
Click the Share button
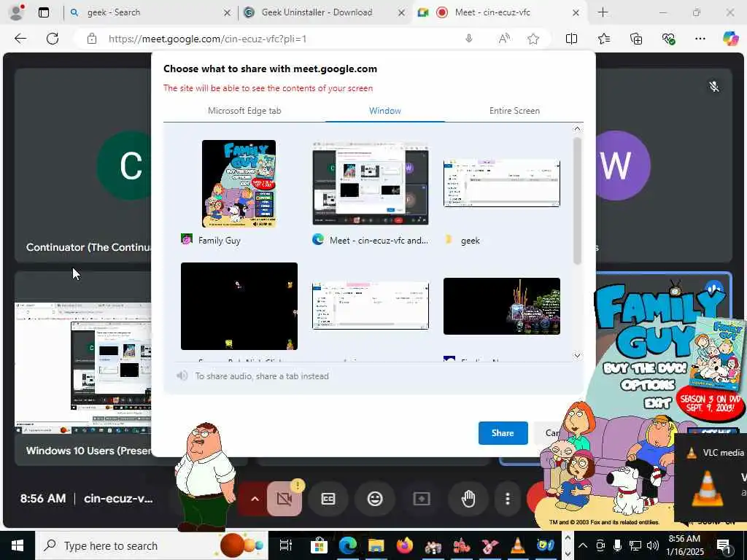pyautogui.click(x=503, y=433)
